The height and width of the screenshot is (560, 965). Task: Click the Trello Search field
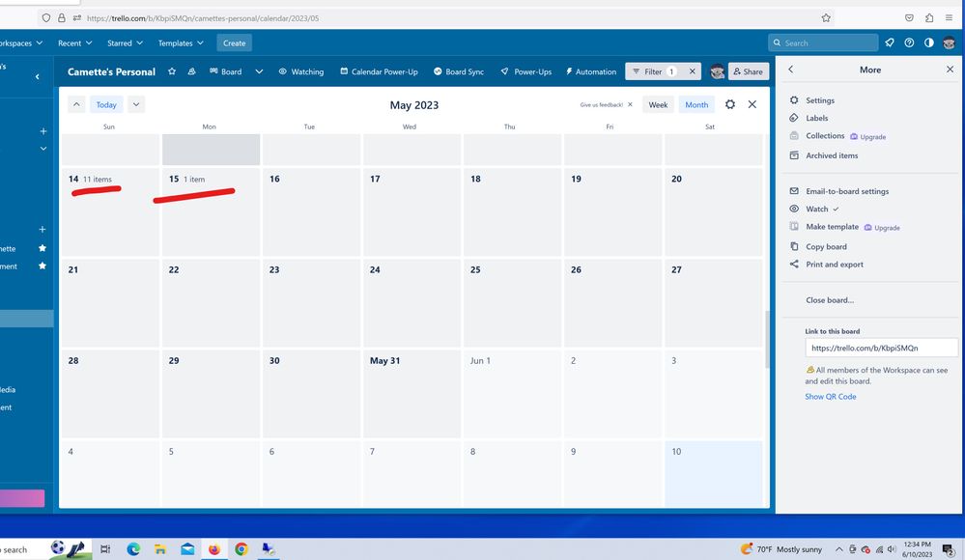(823, 43)
